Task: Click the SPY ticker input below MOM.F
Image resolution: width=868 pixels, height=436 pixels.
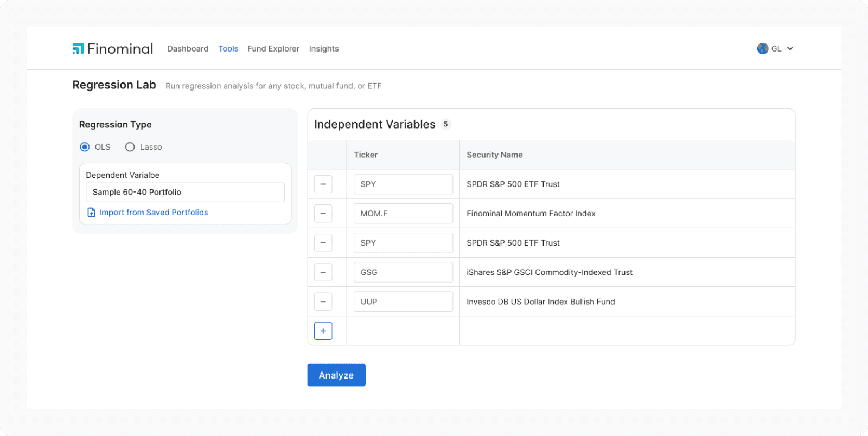Action: click(x=403, y=243)
